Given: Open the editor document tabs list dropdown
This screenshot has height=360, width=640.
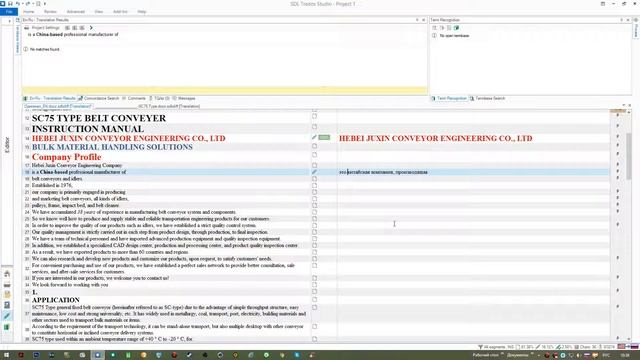Looking at the screenshot, I should pyautogui.click(x=624, y=105).
